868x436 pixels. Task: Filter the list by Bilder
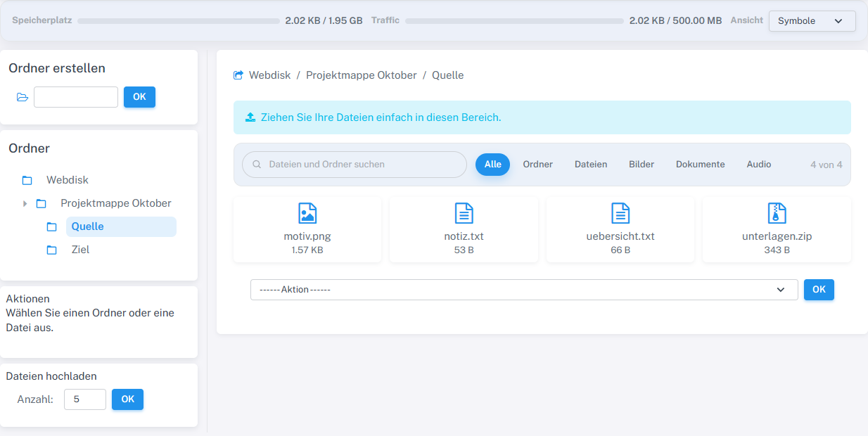pyautogui.click(x=642, y=165)
